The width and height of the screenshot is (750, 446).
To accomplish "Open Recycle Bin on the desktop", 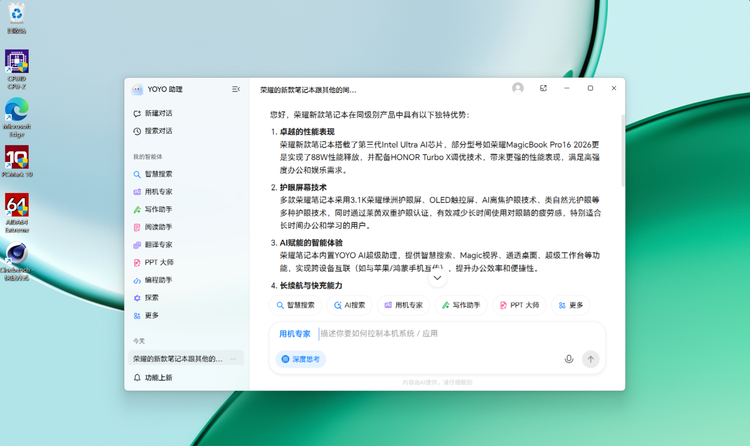I will (17, 18).
